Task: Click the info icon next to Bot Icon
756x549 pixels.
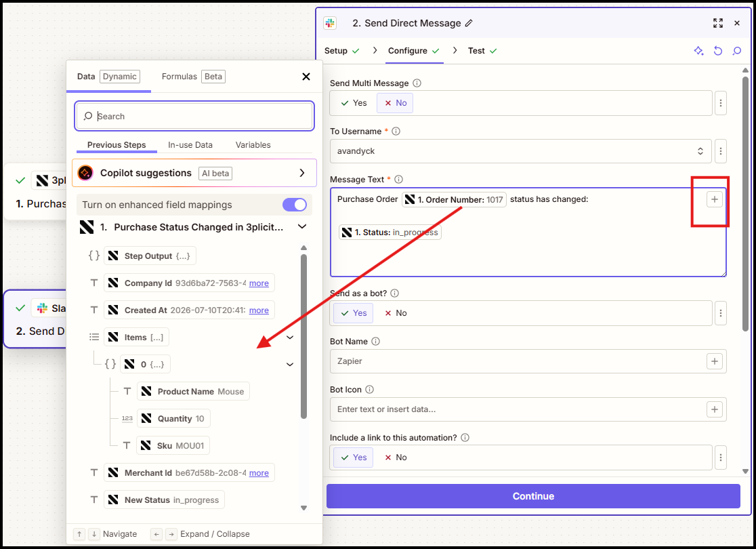Action: [369, 389]
